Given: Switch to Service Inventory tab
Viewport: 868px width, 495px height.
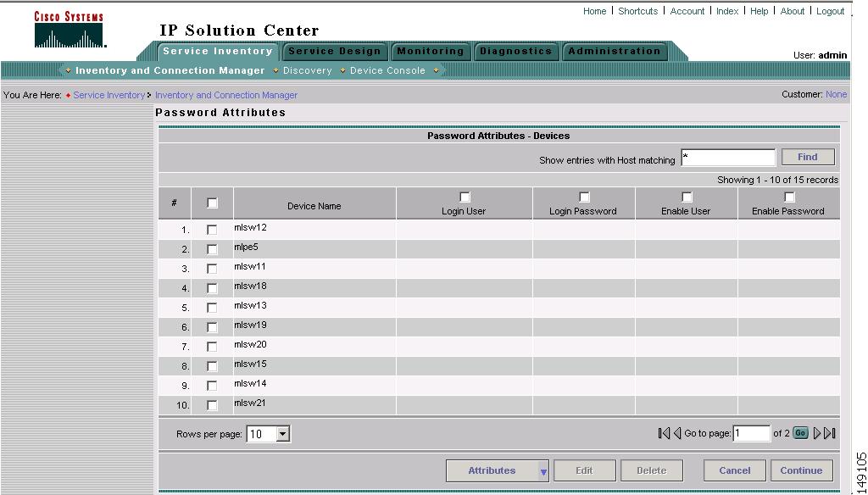Looking at the screenshot, I should (218, 51).
